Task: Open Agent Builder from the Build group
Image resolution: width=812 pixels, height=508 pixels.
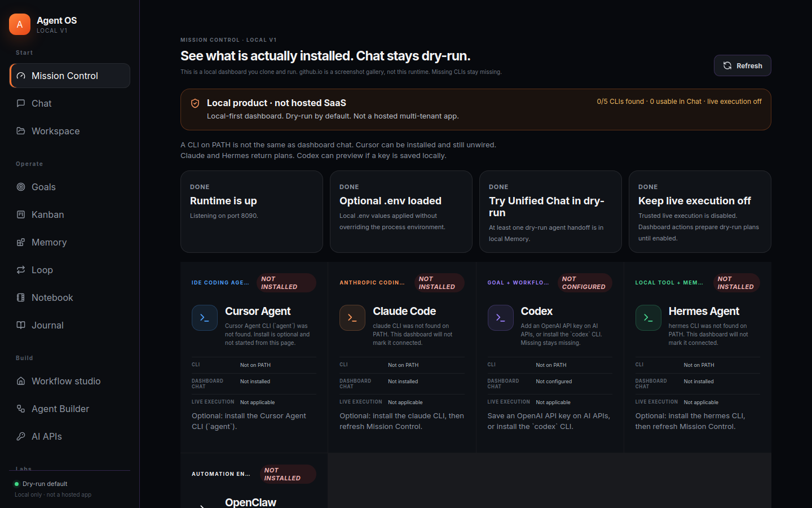Action: pyautogui.click(x=70, y=409)
